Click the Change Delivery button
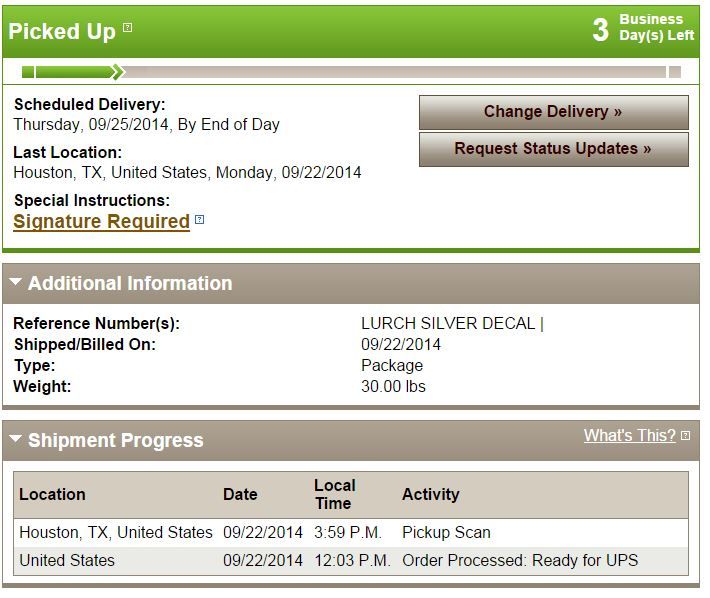 click(553, 112)
